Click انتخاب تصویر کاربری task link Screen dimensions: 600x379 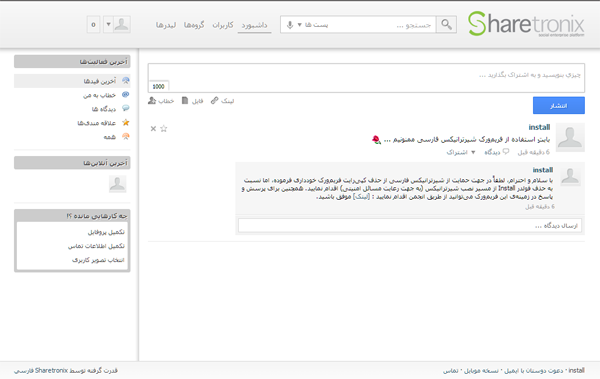click(98, 260)
